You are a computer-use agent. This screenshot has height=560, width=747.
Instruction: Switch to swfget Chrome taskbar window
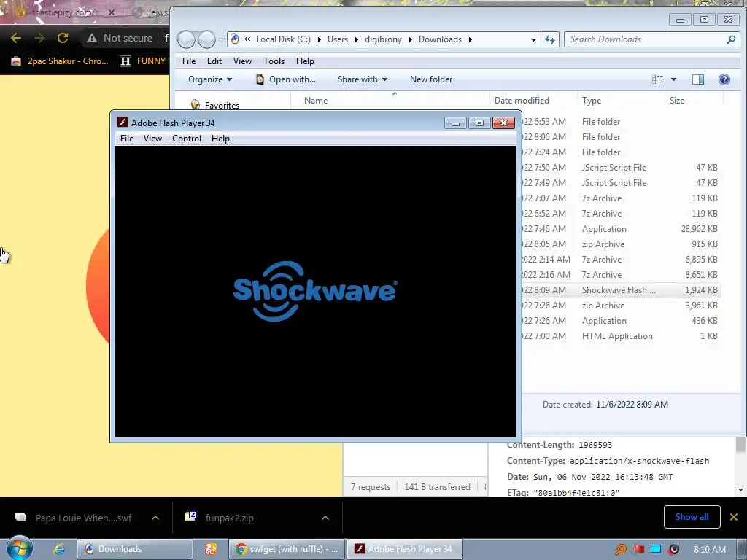point(286,549)
